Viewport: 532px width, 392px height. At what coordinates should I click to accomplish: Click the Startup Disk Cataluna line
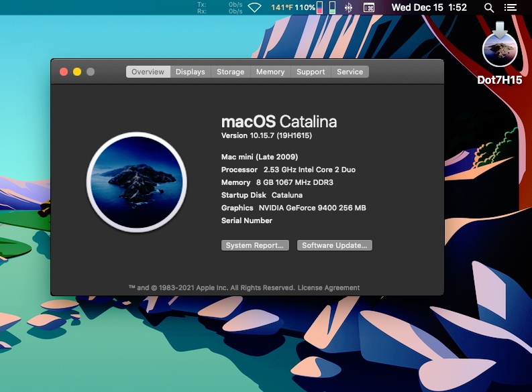(x=262, y=195)
